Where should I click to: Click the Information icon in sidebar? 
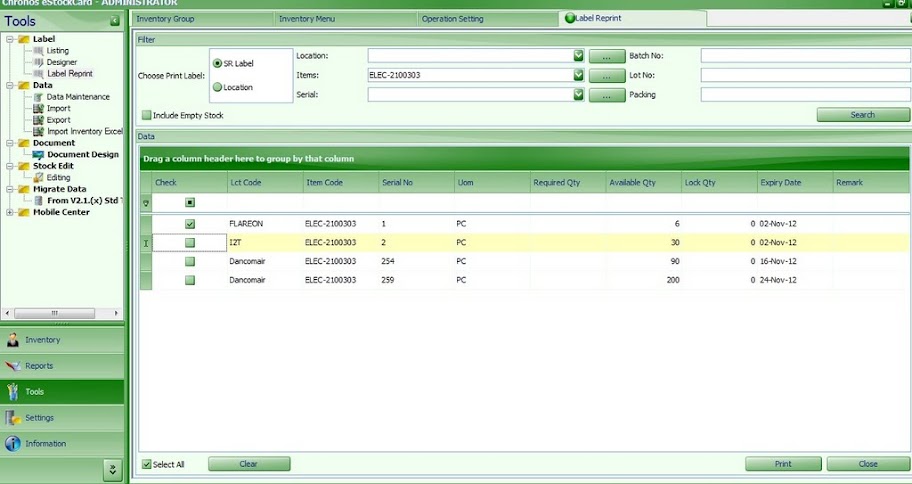[13, 443]
